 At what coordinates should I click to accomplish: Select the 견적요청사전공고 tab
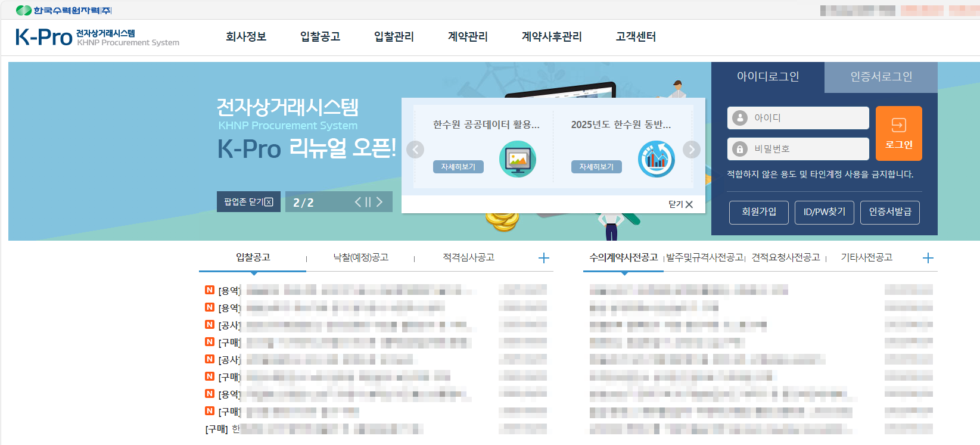(x=786, y=257)
